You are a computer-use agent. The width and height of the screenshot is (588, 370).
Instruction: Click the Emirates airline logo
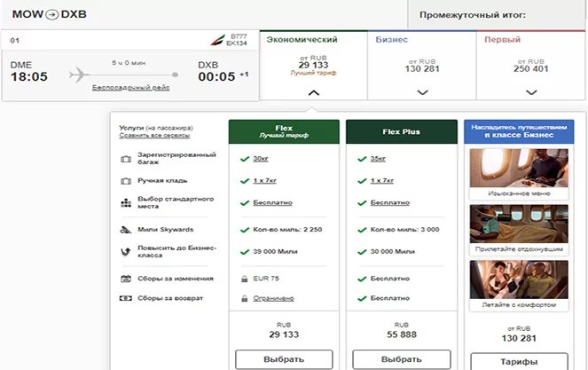click(218, 40)
